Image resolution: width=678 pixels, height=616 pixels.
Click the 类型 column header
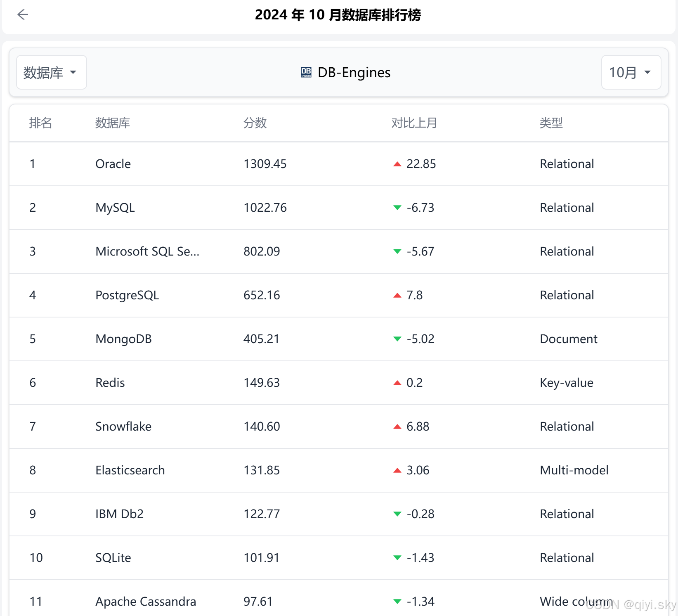(x=550, y=123)
